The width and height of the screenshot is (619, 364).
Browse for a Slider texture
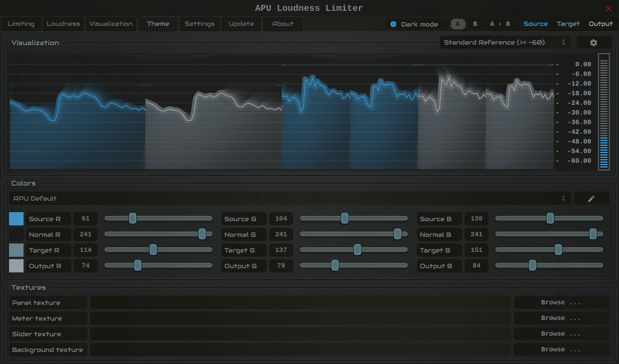tap(561, 334)
